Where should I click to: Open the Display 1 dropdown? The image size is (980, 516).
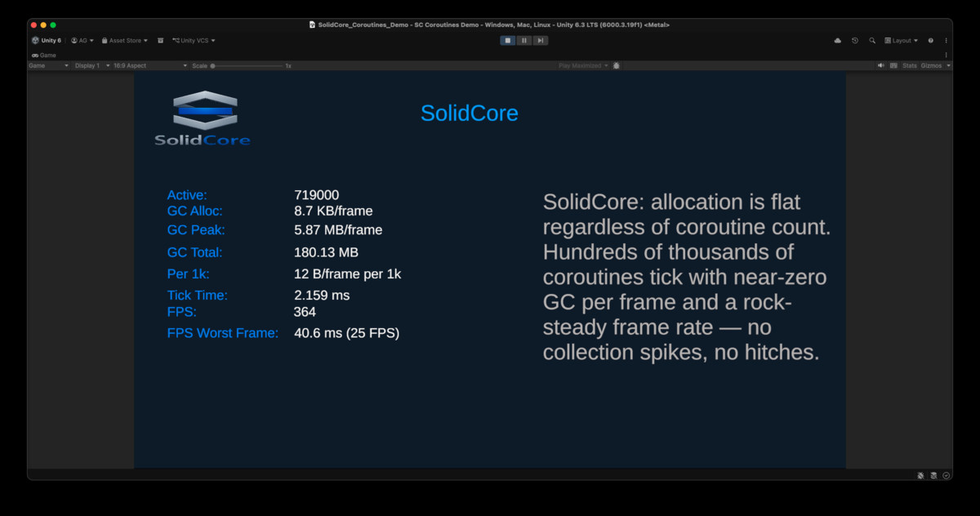(92, 65)
